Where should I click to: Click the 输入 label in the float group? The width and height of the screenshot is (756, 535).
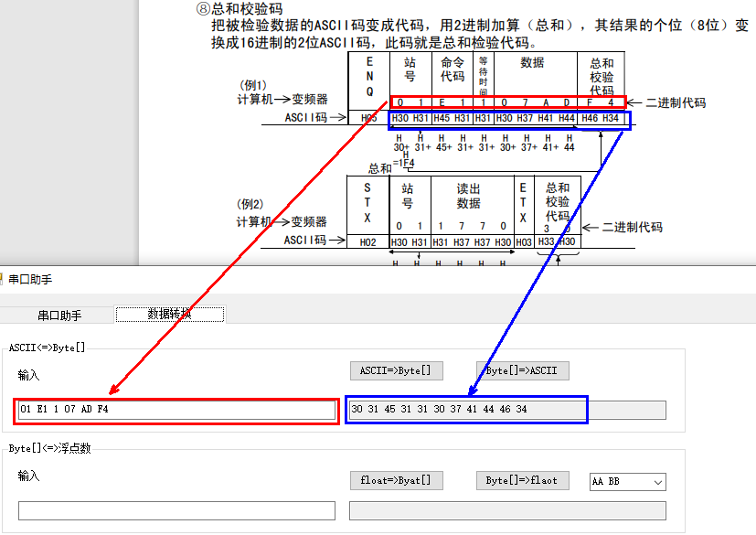click(x=29, y=476)
